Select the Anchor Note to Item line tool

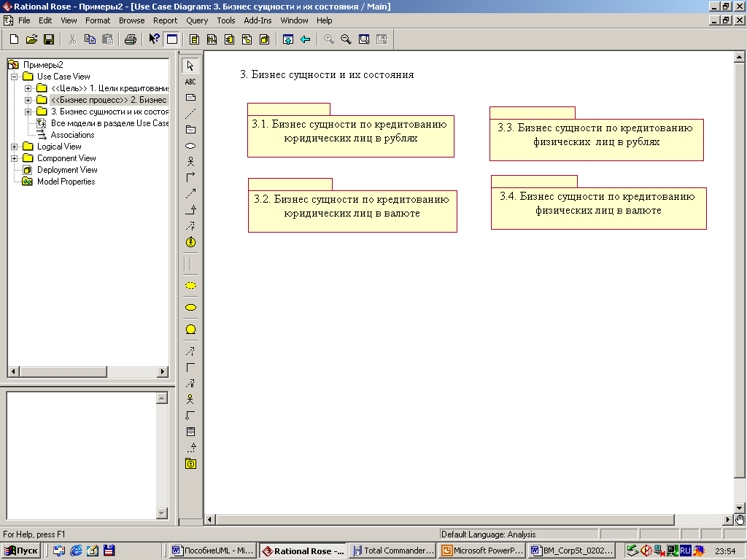click(x=190, y=114)
